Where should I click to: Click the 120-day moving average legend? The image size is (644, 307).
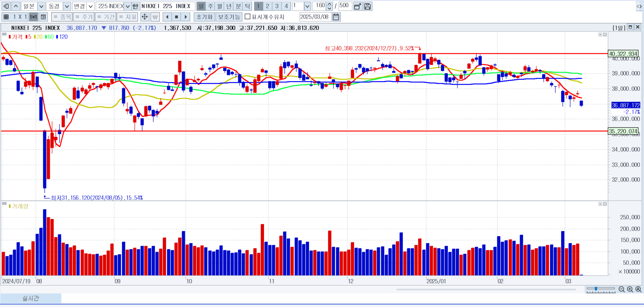(x=62, y=37)
